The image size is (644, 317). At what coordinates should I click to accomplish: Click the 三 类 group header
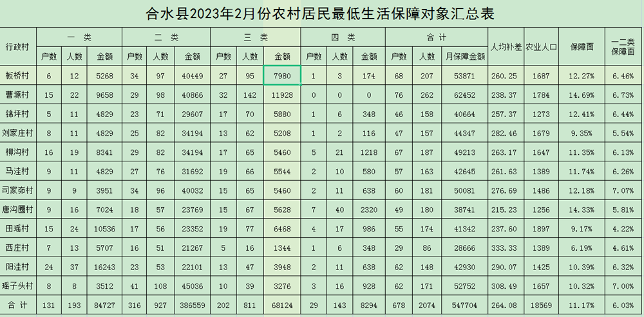coord(256,38)
